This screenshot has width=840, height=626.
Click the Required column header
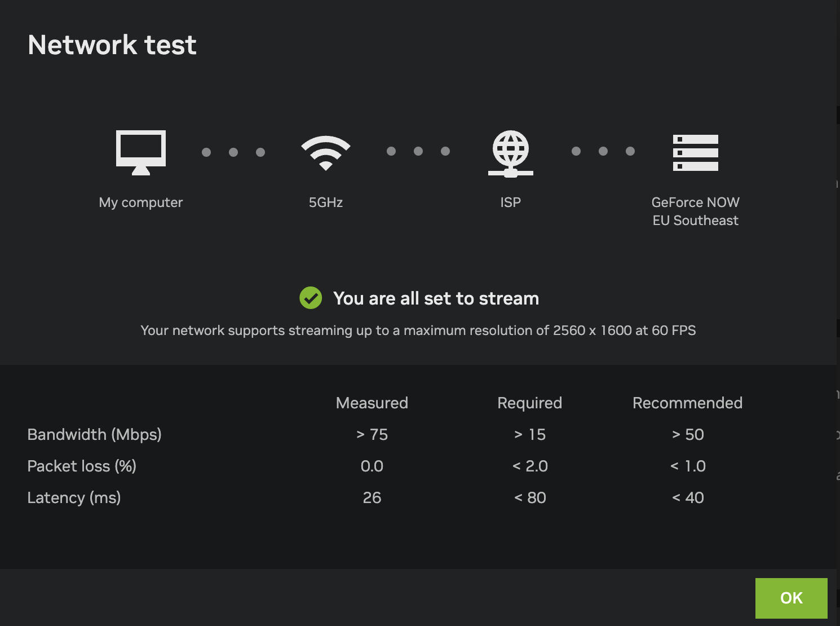(x=530, y=403)
